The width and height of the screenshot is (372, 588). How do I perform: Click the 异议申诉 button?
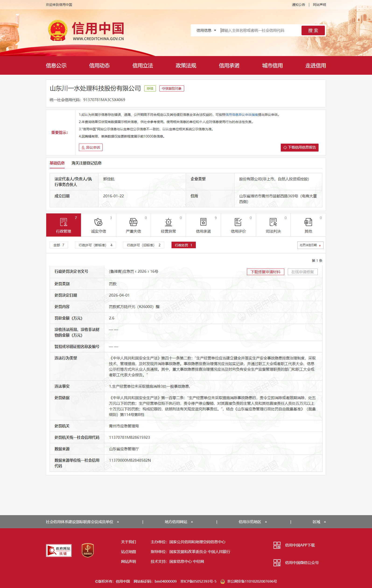click(x=91, y=148)
